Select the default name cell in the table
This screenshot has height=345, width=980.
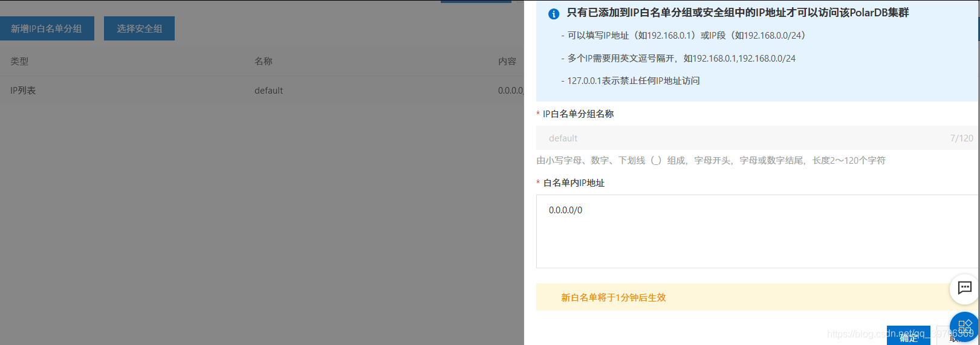[x=268, y=90]
